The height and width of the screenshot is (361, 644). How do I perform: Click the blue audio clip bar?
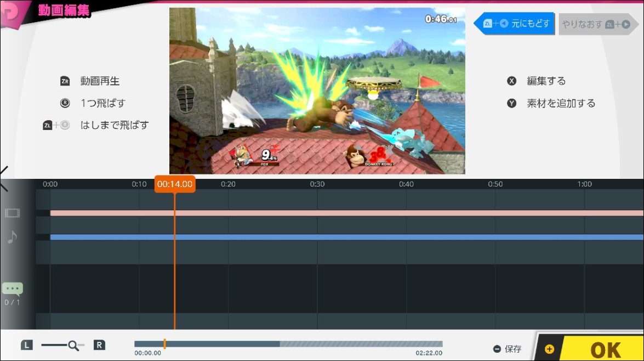point(346,237)
